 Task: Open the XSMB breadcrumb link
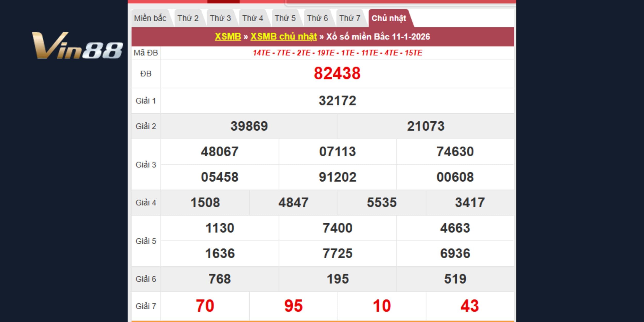(x=228, y=37)
